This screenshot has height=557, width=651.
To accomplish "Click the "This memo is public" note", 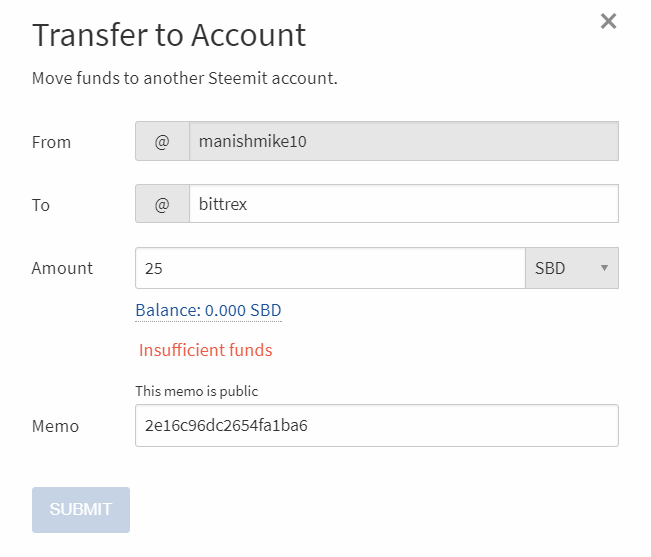I will click(x=197, y=391).
